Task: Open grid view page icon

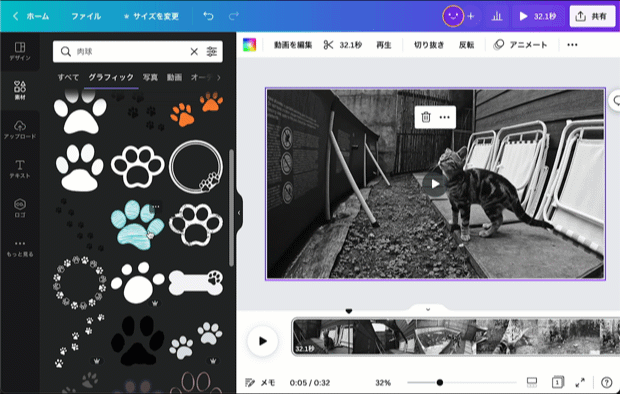Action: pyautogui.click(x=558, y=382)
